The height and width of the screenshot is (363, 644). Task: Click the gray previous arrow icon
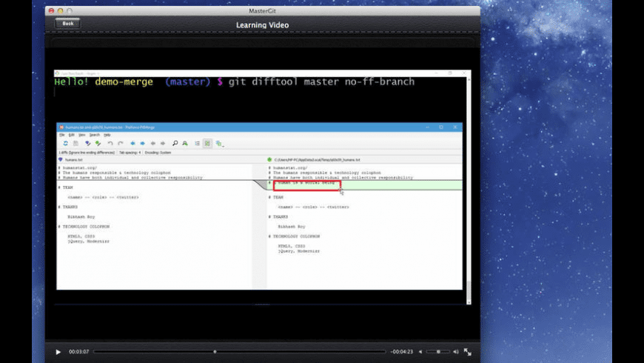pyautogui.click(x=152, y=143)
